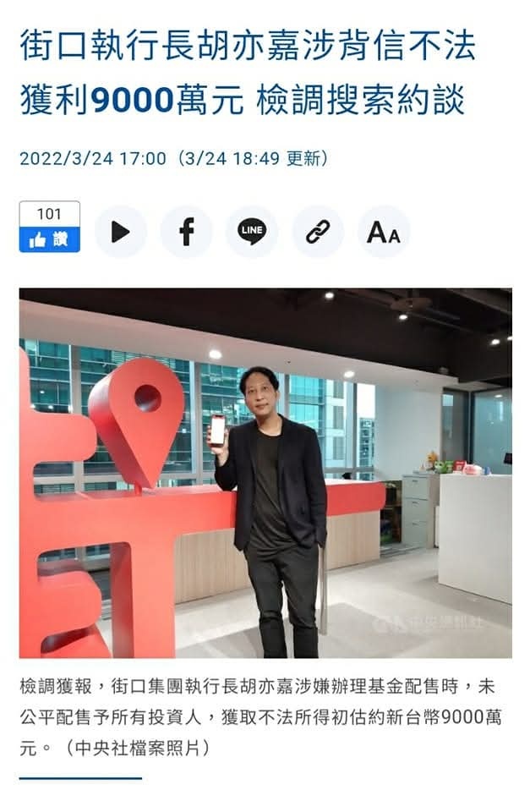Open the article photo of the office
This screenshot has height=812, width=530.
coord(265,473)
